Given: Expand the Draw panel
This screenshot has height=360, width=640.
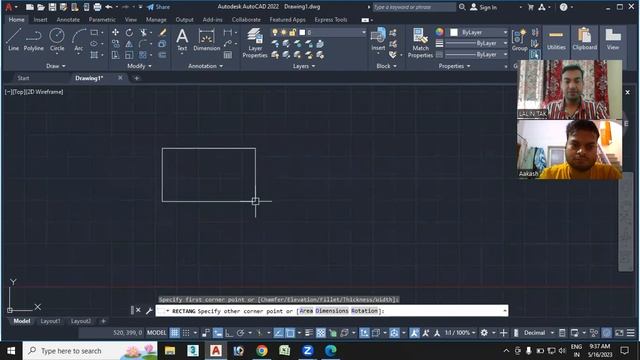Looking at the screenshot, I should pos(56,66).
